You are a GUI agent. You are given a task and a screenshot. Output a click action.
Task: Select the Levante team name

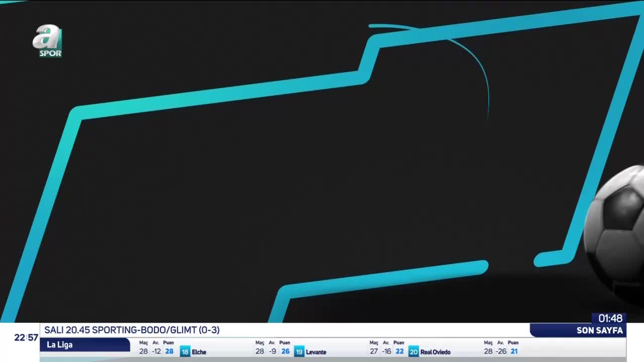(x=316, y=352)
